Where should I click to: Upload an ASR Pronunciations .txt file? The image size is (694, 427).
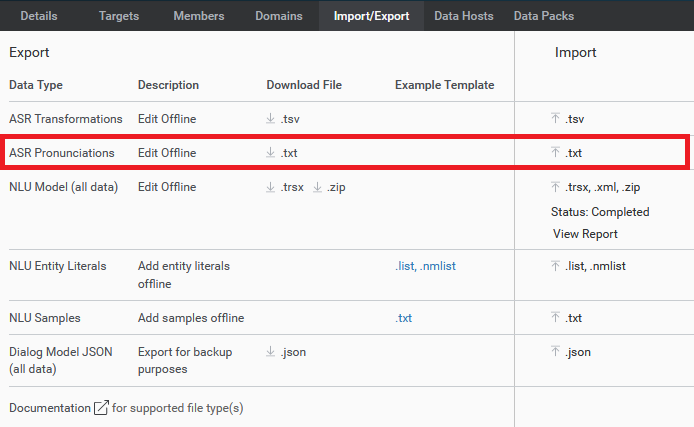(x=567, y=153)
